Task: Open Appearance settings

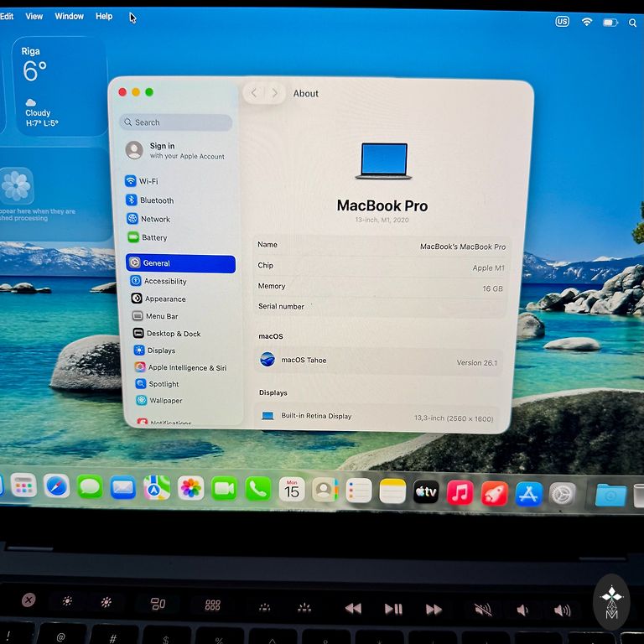Action: pos(164,299)
